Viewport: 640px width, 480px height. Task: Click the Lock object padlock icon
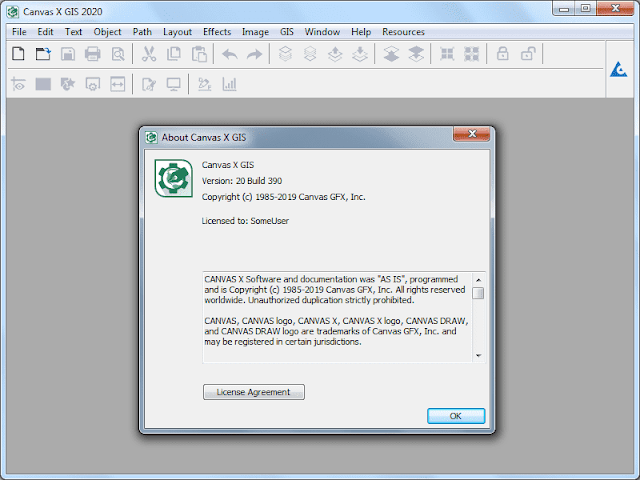click(x=502, y=53)
